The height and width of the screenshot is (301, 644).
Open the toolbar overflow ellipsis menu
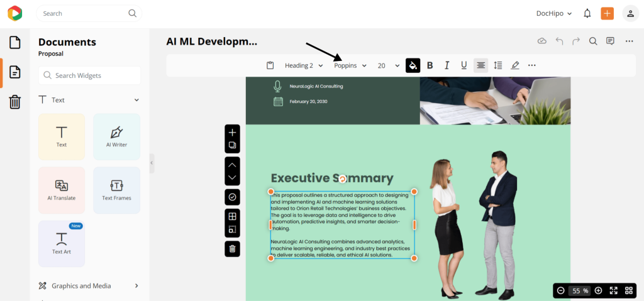tap(532, 65)
